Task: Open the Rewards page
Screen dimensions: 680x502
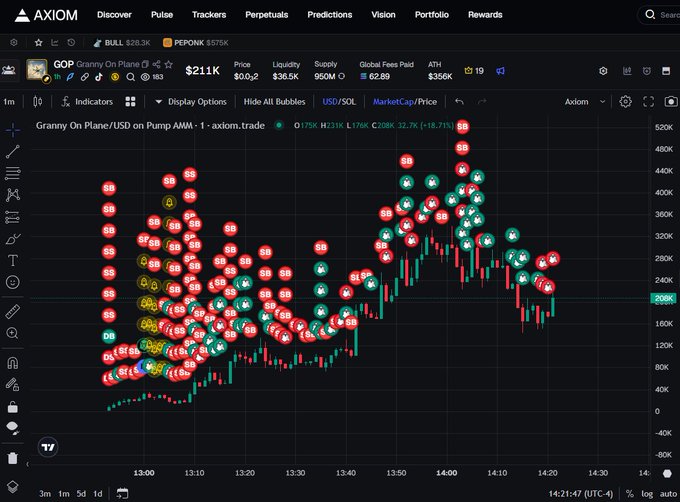Action: [x=485, y=15]
